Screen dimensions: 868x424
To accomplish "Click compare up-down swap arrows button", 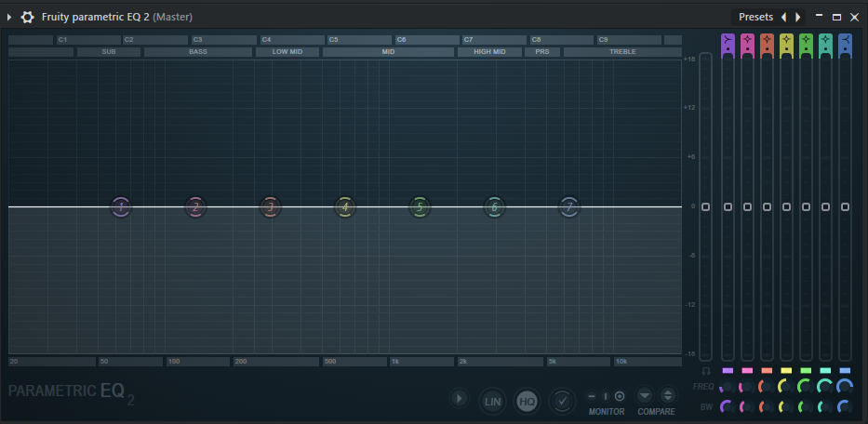I will 668,396.
